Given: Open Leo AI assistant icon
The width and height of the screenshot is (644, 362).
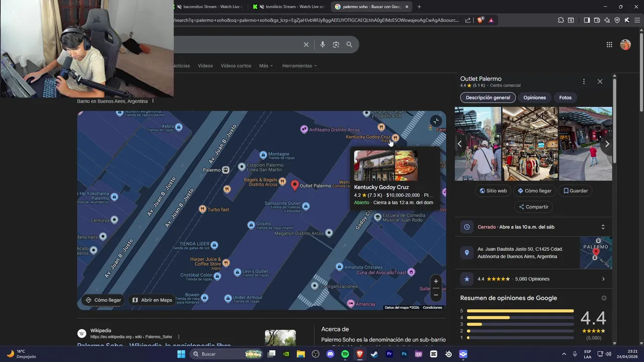Looking at the screenshot, I should 607,20.
